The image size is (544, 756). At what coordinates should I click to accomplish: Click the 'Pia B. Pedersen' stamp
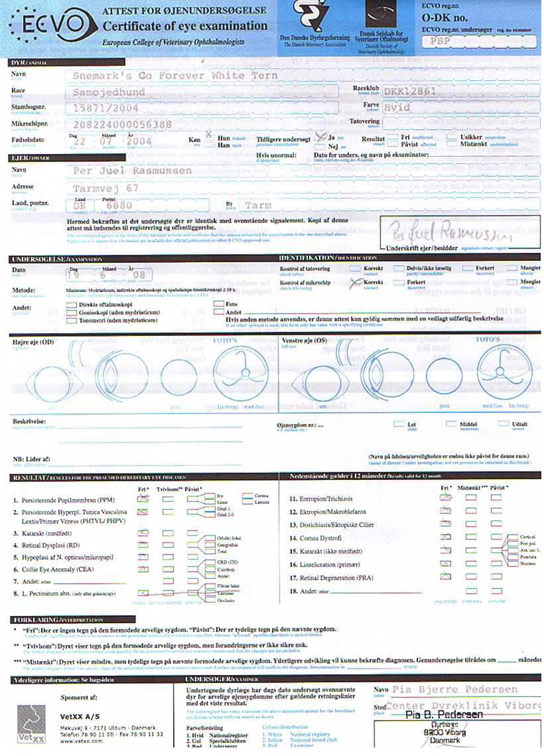(444, 715)
